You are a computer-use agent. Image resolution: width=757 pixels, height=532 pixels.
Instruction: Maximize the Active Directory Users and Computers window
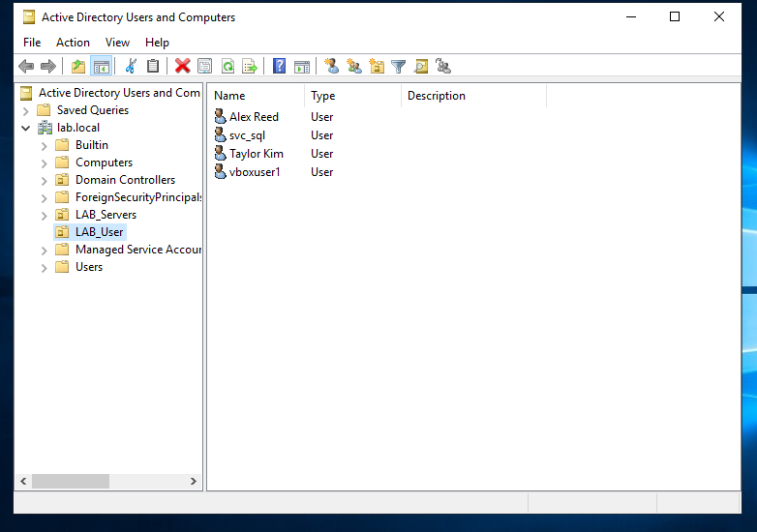(675, 16)
